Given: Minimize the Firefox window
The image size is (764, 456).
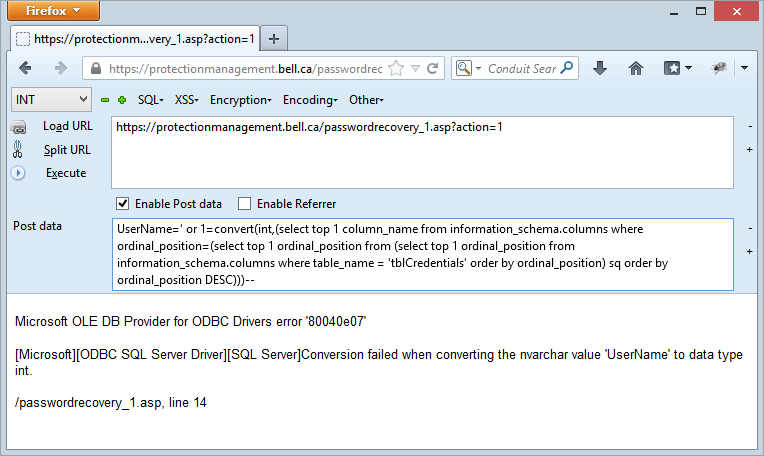Looking at the screenshot, I should pyautogui.click(x=674, y=12).
